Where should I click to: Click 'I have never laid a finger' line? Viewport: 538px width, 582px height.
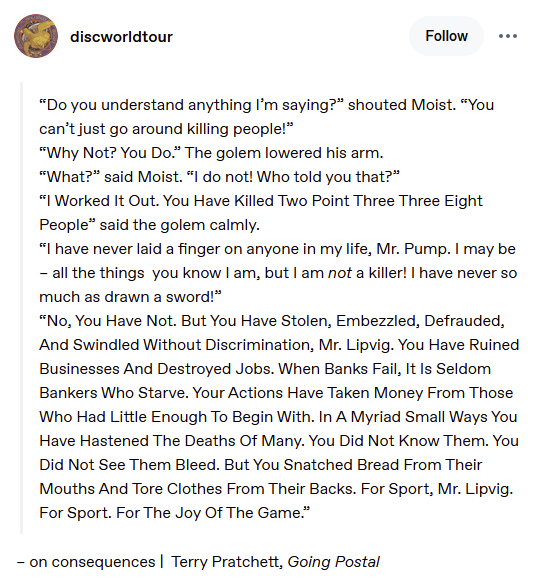(277, 249)
